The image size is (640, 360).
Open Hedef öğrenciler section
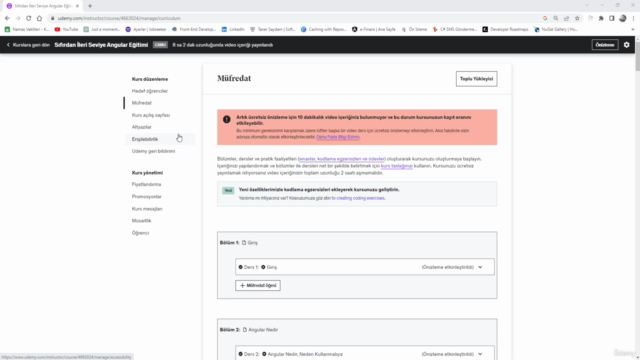(150, 91)
